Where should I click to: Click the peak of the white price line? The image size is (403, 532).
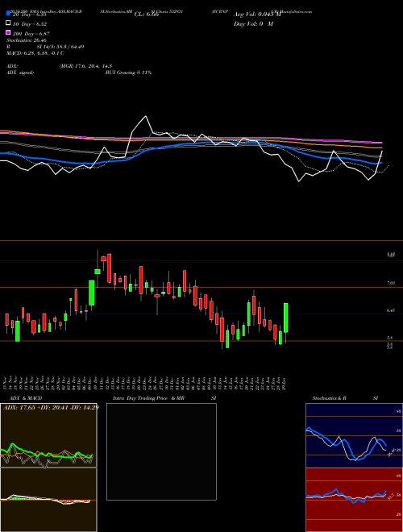click(146, 116)
